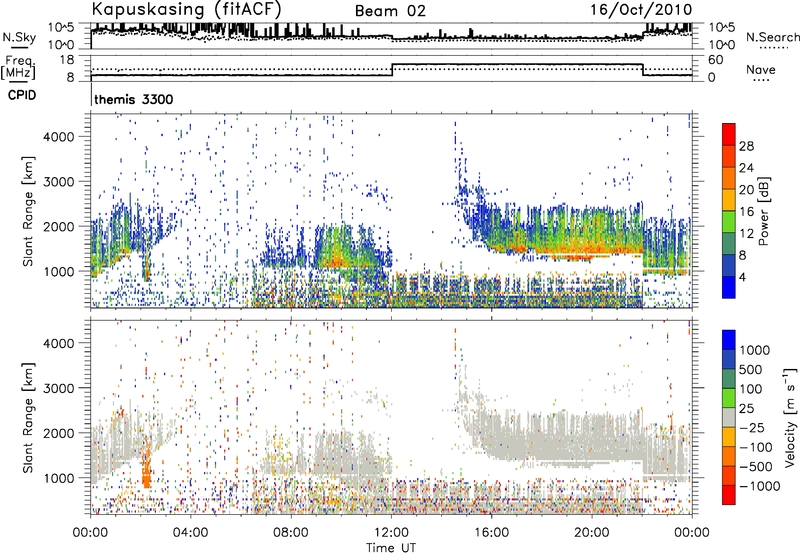800x554 pixels.
Task: Click the 'Power [dB]' colorbar label
Action: (764, 211)
